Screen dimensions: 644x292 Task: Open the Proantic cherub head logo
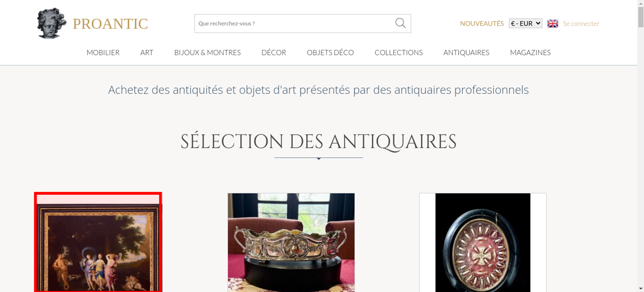pos(52,23)
